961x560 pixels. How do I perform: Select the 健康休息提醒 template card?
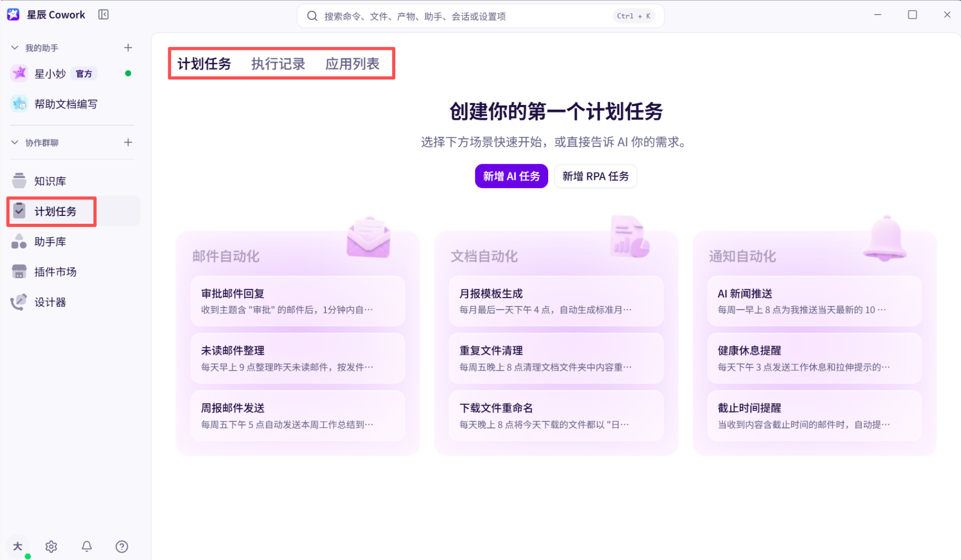point(815,358)
